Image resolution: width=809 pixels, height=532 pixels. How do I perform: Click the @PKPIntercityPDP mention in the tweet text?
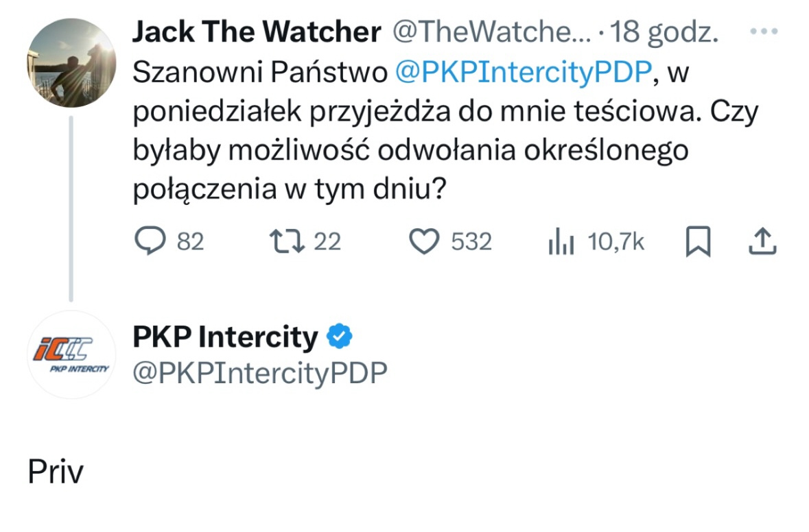(521, 74)
